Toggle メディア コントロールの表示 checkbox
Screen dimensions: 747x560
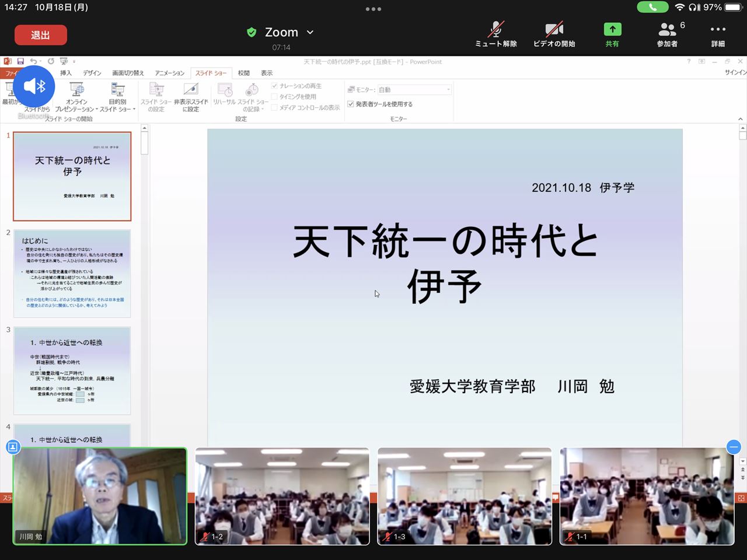coord(274,107)
